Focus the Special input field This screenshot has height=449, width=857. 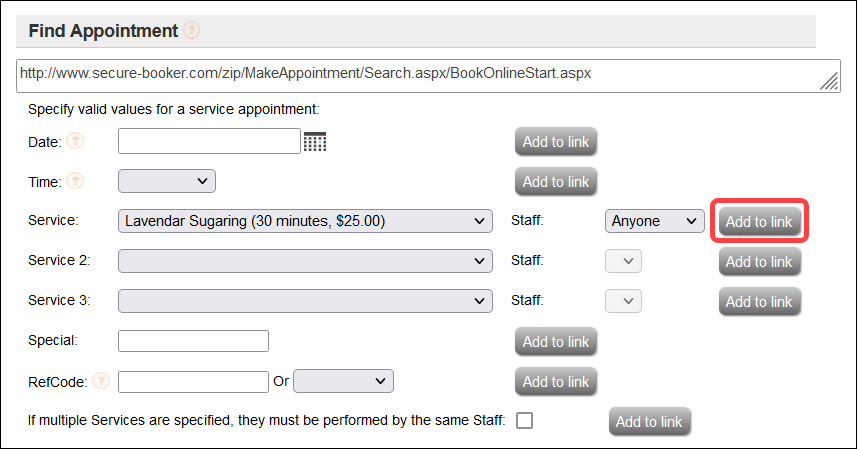(193, 341)
